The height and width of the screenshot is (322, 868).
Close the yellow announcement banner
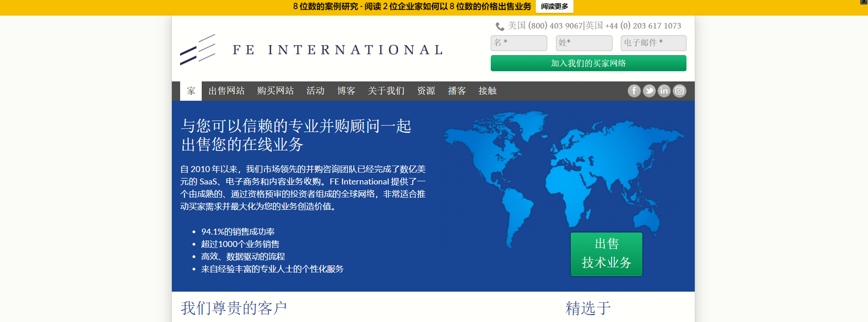pyautogui.click(x=864, y=2)
